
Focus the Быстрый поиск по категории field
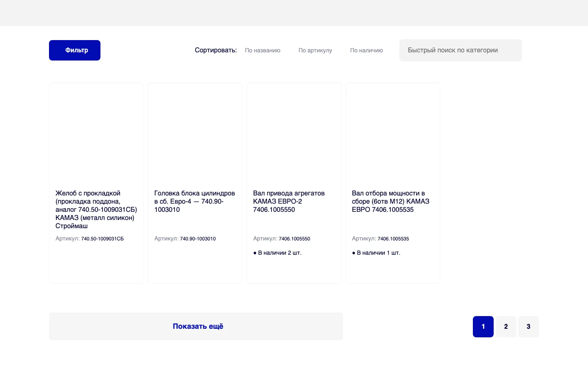coord(461,50)
